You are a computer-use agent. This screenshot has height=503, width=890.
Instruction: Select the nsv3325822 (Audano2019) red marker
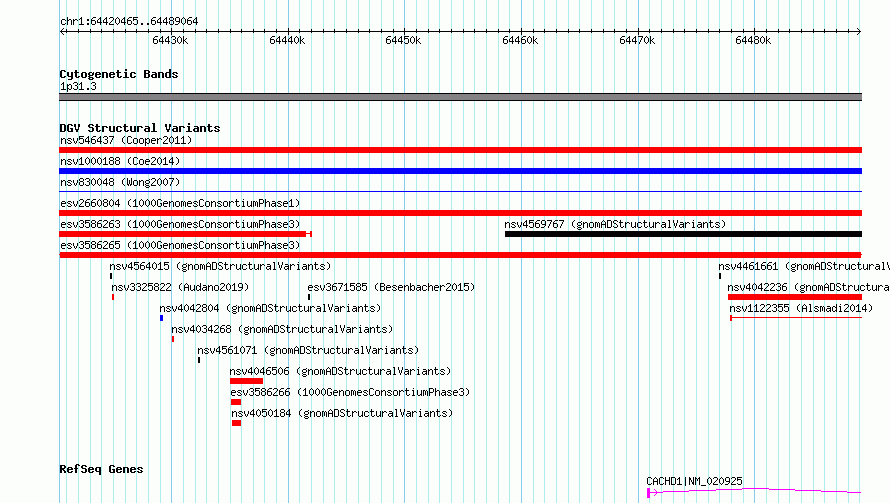point(113,297)
